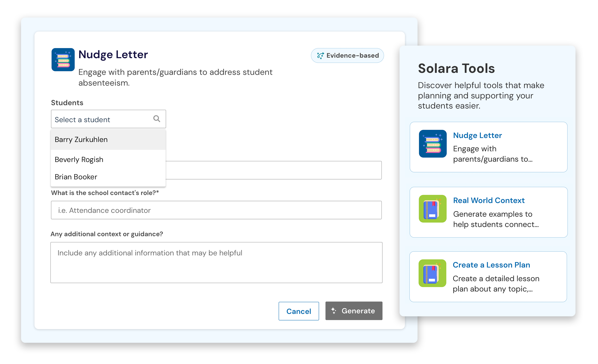Open the Select a student dropdown
Image resolution: width=598 pixels, height=364 pixels.
pos(108,119)
